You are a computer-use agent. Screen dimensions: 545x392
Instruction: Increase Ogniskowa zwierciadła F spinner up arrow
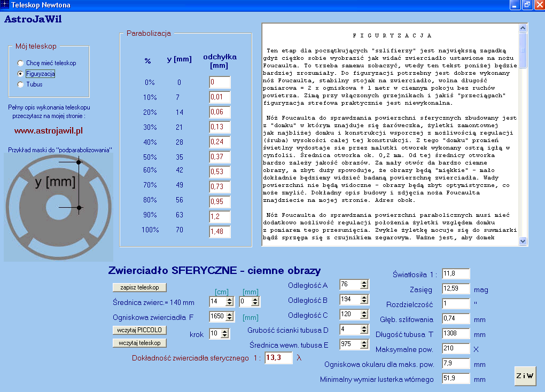pyautogui.click(x=229, y=314)
